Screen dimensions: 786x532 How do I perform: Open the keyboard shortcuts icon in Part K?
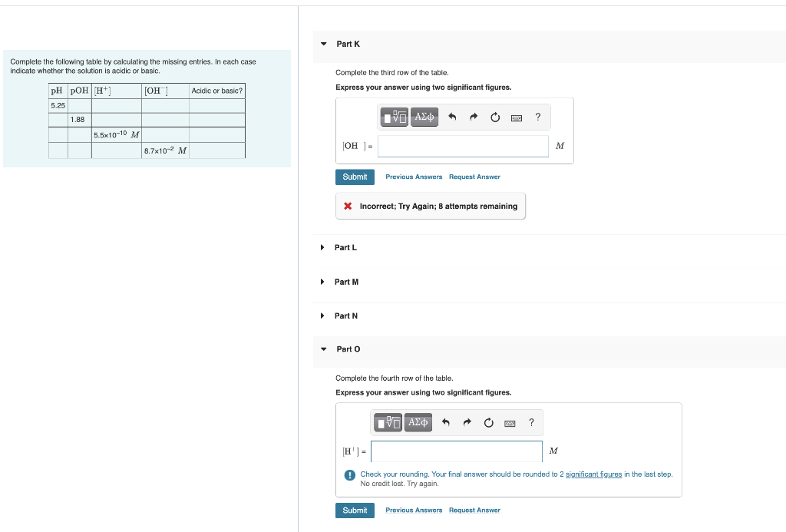(x=517, y=117)
